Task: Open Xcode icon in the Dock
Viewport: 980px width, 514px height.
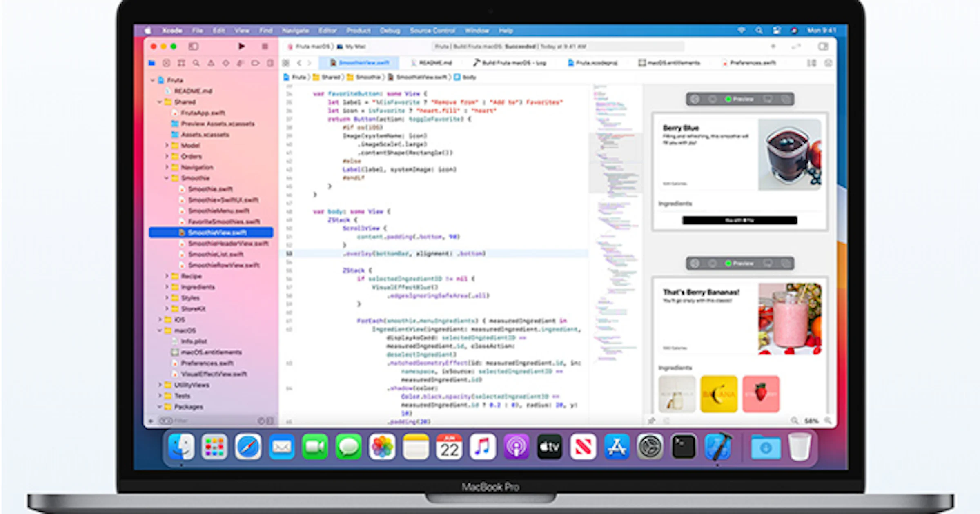Action: pos(717,447)
